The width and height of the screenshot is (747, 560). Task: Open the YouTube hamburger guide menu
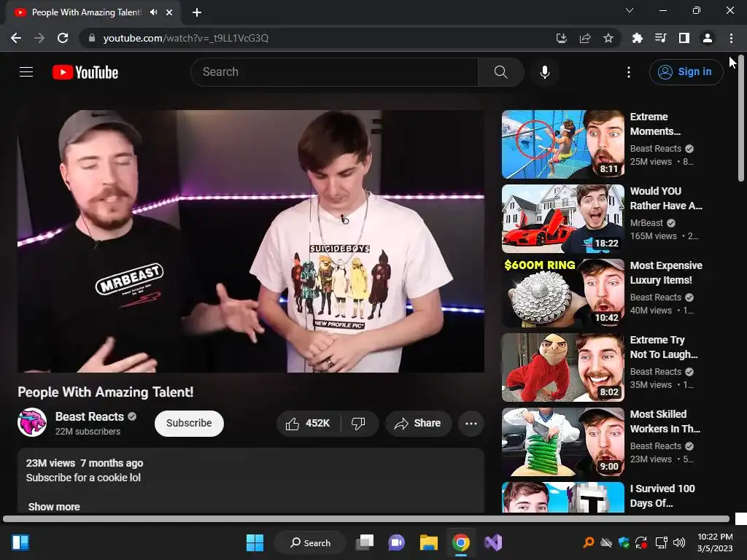pos(26,72)
